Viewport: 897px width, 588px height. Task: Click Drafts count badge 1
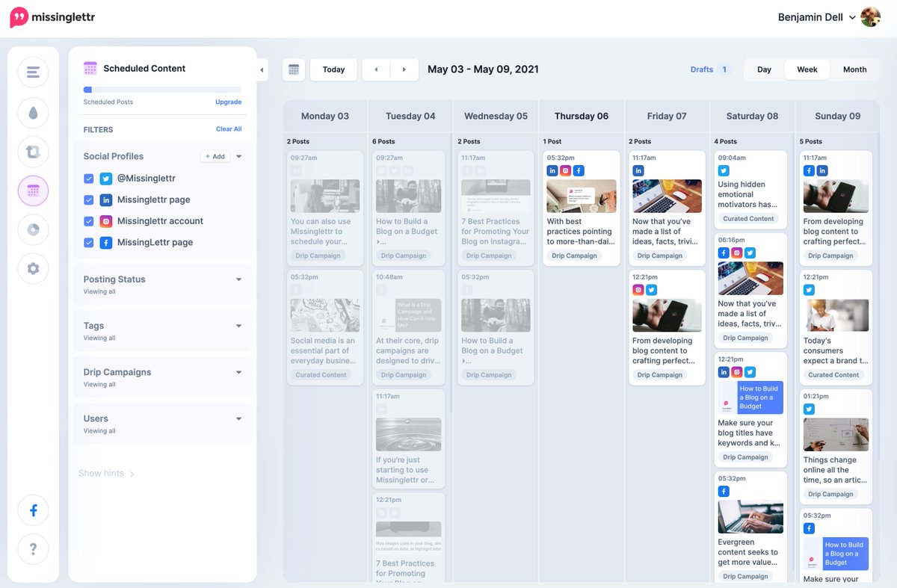(724, 69)
